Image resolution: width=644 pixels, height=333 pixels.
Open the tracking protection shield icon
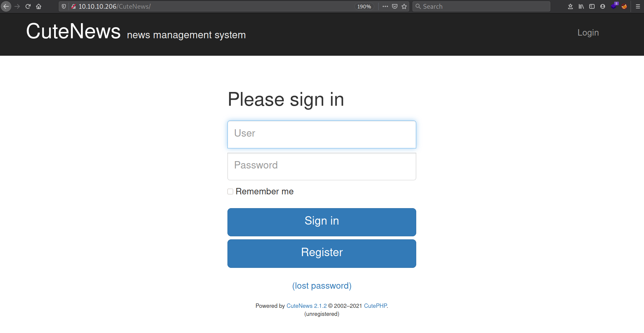[x=64, y=6]
